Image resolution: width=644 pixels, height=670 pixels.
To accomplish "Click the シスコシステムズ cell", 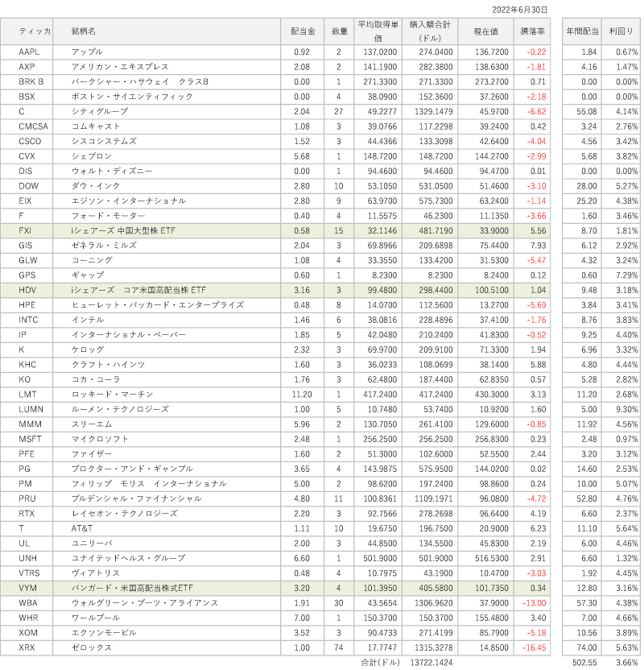I will click(167, 142).
